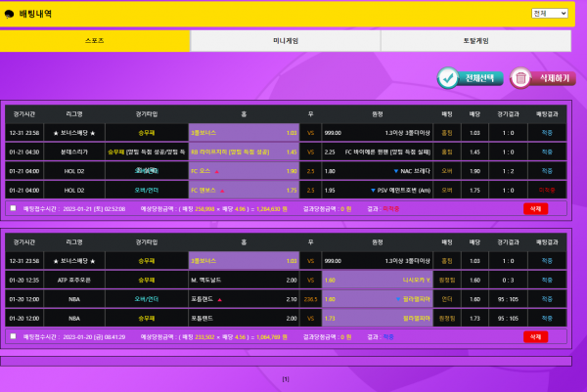Click the blue down arrow beside NAC 브레다
The height and width of the screenshot is (392, 587).
click(395, 171)
